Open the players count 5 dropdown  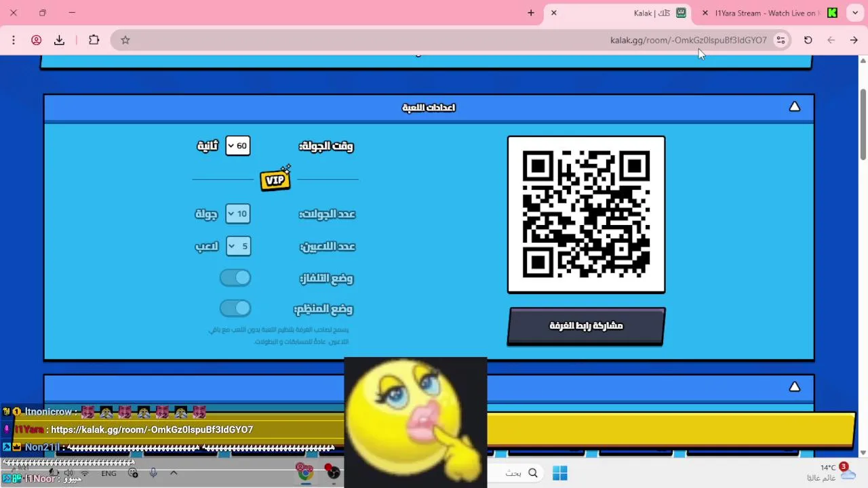[238, 246]
